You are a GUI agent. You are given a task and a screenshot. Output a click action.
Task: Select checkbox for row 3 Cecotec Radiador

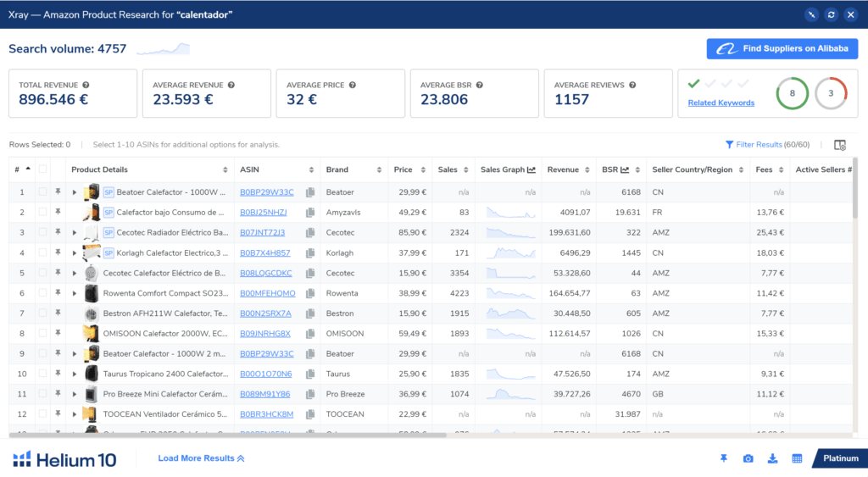click(42, 232)
